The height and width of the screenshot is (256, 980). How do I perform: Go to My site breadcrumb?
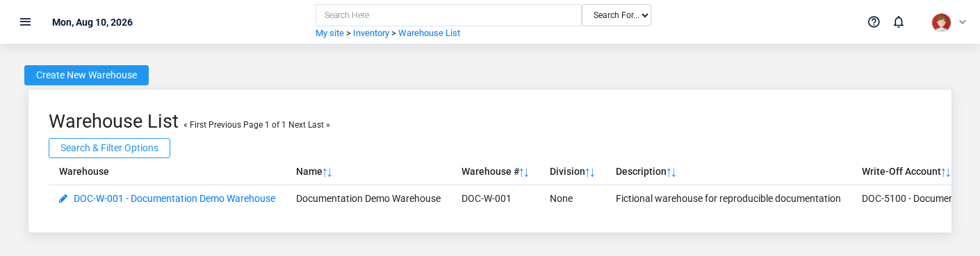[329, 33]
